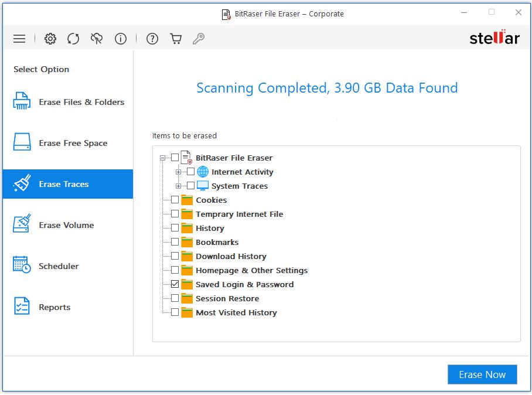Click the History folder icon
This screenshot has height=395, width=532.
(x=187, y=228)
